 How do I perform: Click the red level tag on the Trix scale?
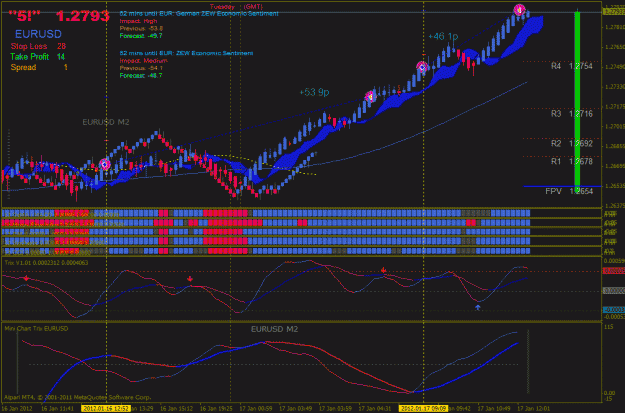[x=614, y=271]
